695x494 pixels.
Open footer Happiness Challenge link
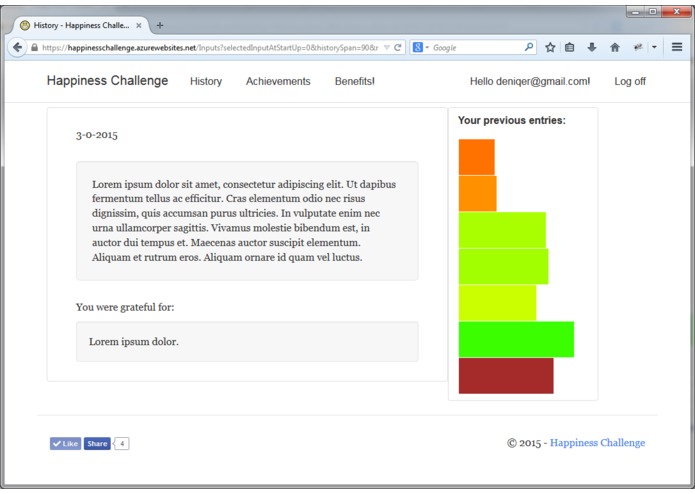pos(597,443)
